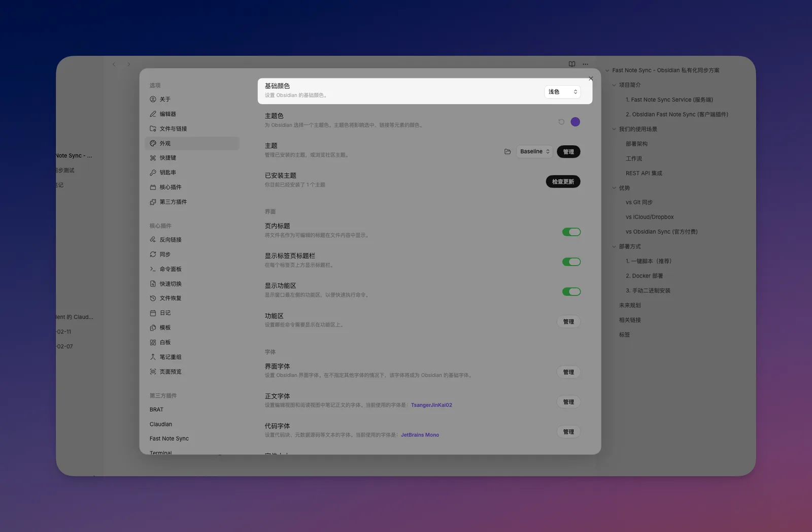This screenshot has width=812, height=532.
Task: Jump to '1. 一键脚本（推荐）' in the outline
Action: click(649, 261)
